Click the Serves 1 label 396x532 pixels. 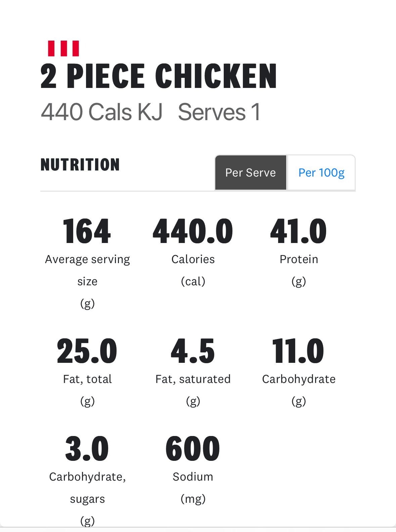point(219,112)
